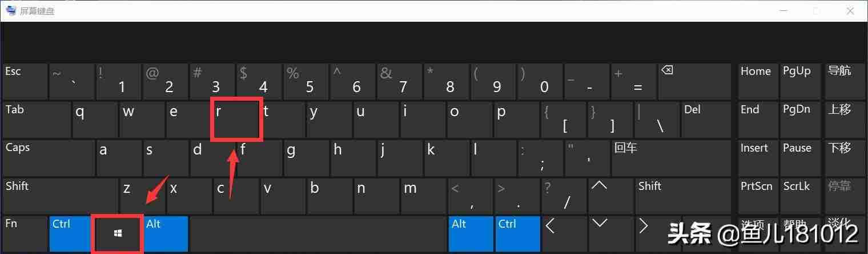Image resolution: width=868 pixels, height=254 pixels.
Task: Click the highlighted r key
Action: pyautogui.click(x=236, y=119)
